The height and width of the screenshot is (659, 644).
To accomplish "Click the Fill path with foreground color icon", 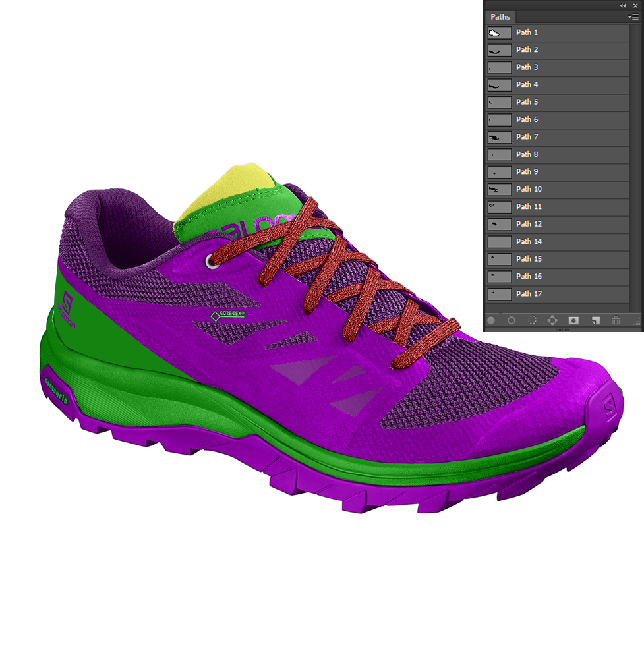I will pyautogui.click(x=491, y=320).
